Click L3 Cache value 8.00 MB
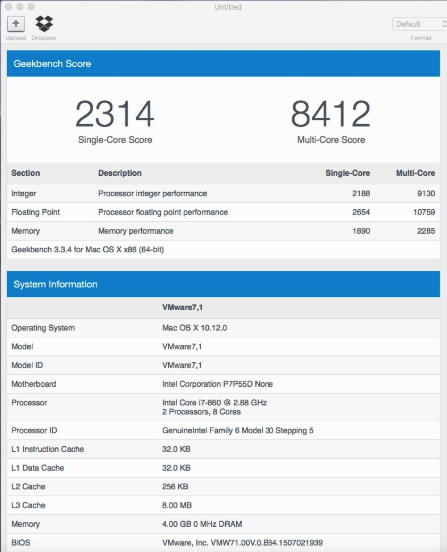 (177, 505)
